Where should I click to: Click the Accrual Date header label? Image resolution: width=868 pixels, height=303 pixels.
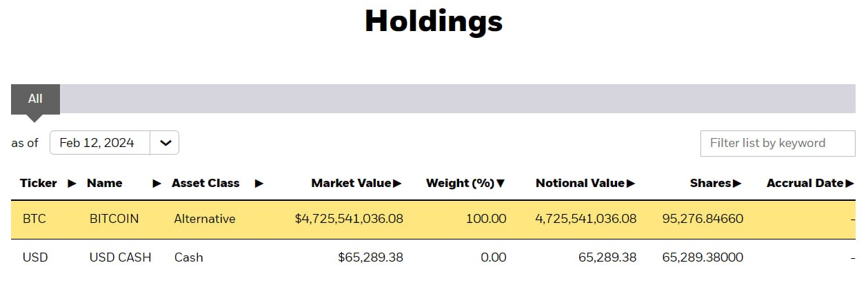805,184
